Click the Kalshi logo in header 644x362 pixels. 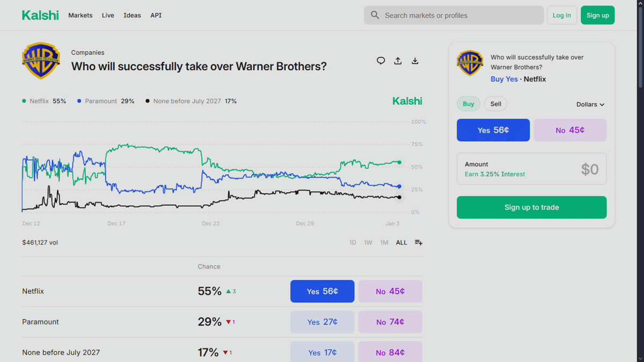40,15
